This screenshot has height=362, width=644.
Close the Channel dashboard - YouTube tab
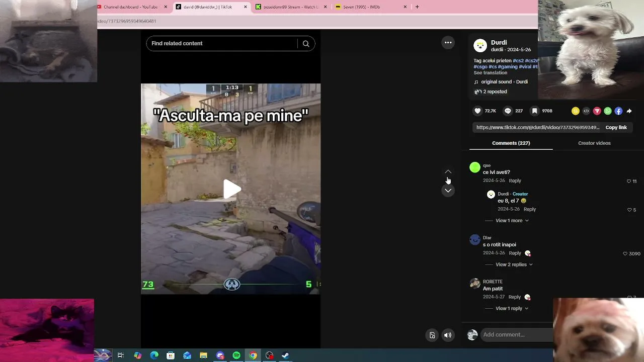(166, 7)
